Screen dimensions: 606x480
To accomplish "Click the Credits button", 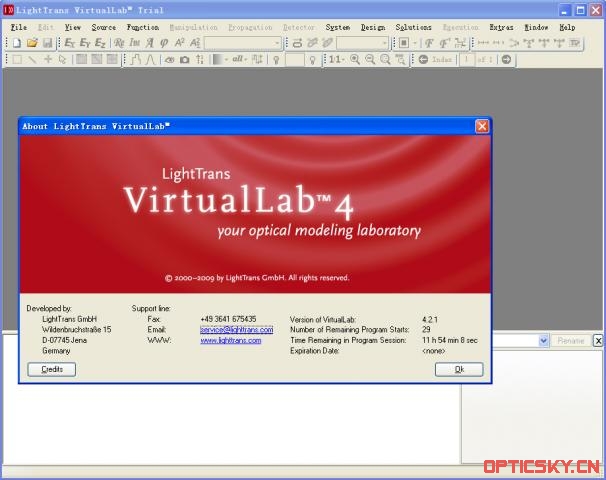I will click(52, 369).
